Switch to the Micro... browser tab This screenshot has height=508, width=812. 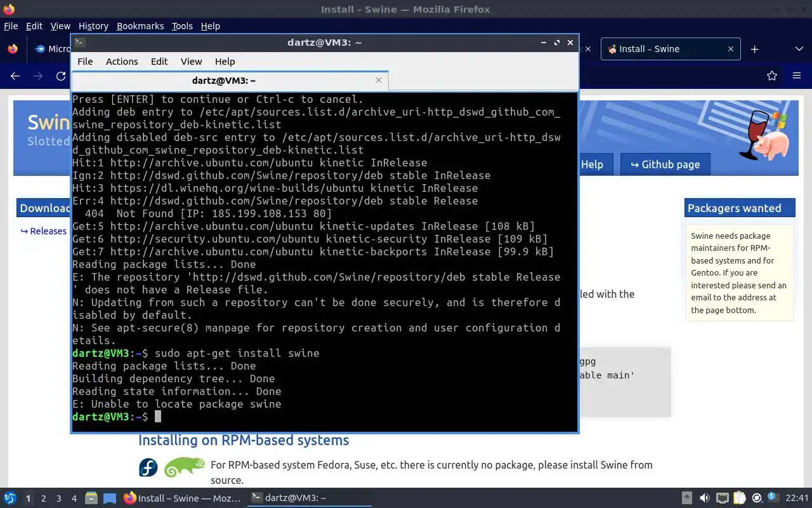[53, 49]
